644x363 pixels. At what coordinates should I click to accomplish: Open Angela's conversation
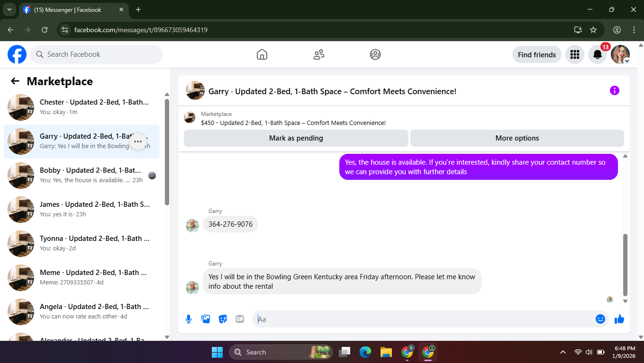pos(82,312)
